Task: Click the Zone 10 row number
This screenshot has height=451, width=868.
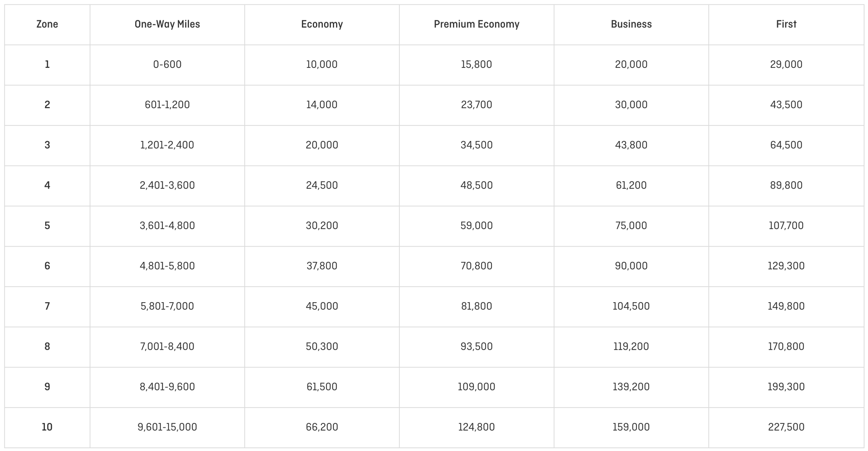Action: [x=47, y=427]
